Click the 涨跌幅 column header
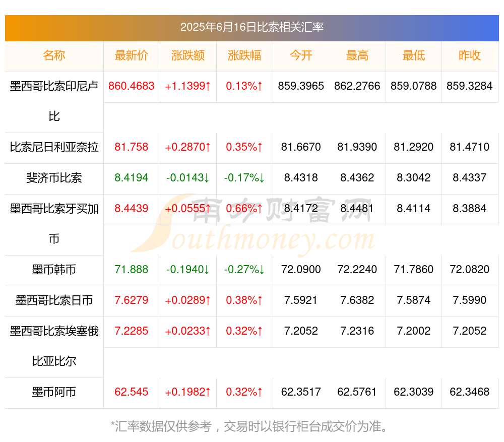504x442 pixels. coord(244,55)
